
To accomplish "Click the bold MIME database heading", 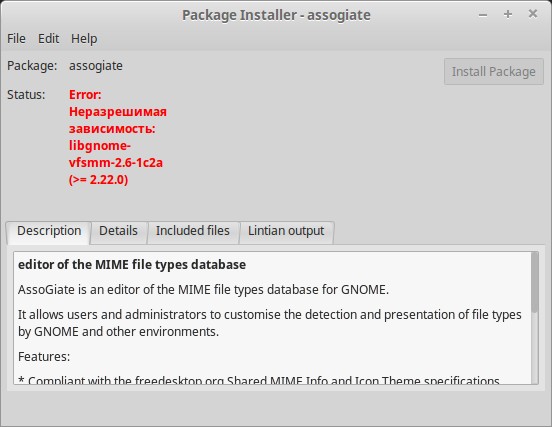I will pos(132,265).
